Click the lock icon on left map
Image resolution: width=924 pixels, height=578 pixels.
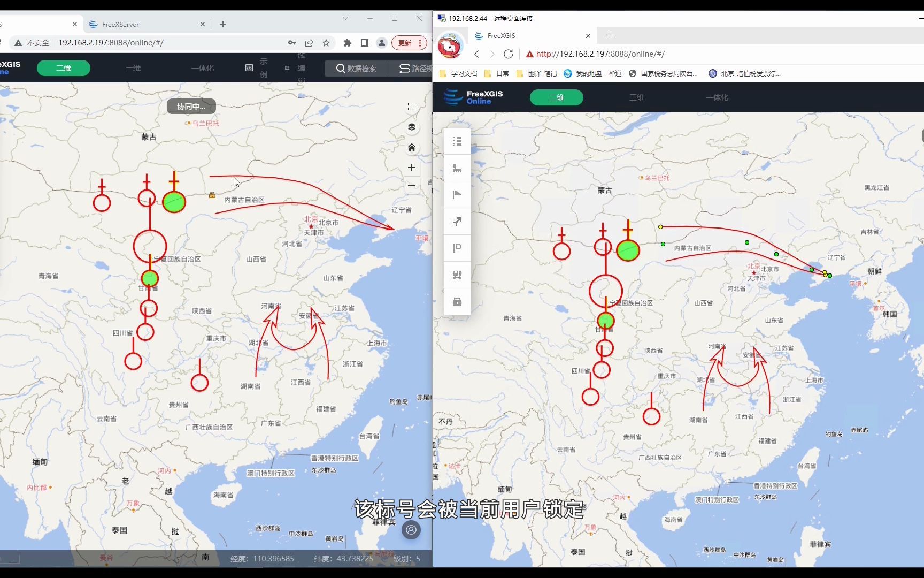212,195
